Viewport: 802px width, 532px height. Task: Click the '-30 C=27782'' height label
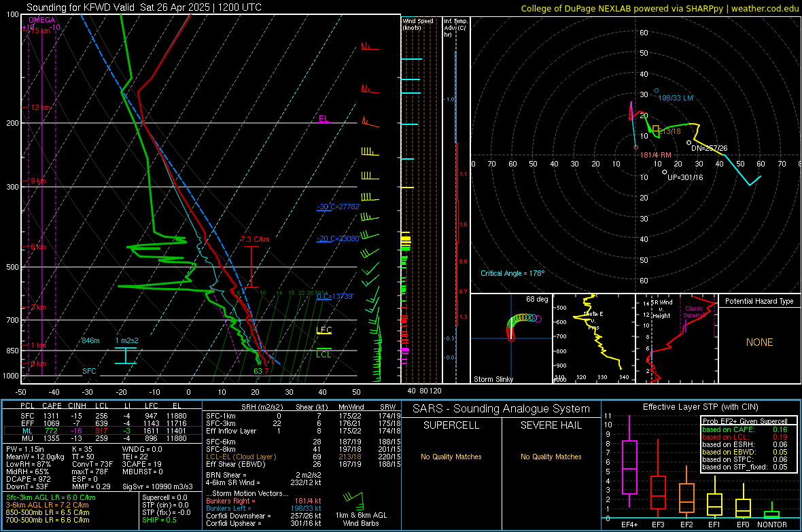tap(338, 207)
